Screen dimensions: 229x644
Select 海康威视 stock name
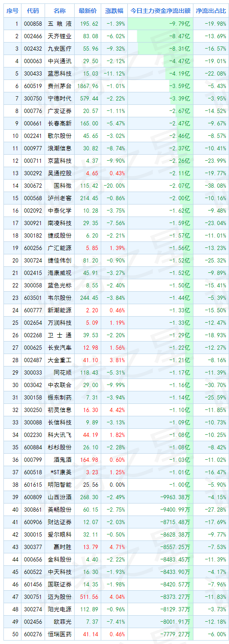point(60,272)
